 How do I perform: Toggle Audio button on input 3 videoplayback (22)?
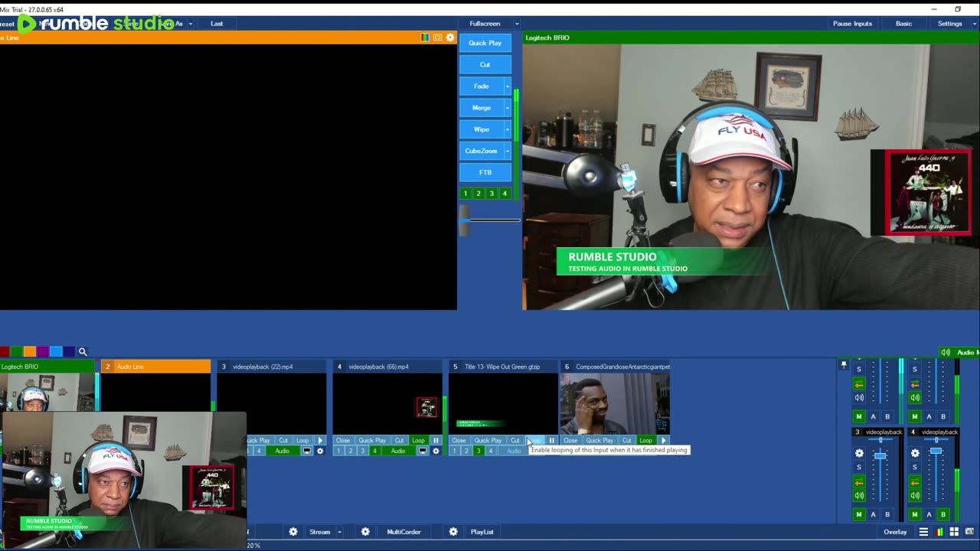283,451
